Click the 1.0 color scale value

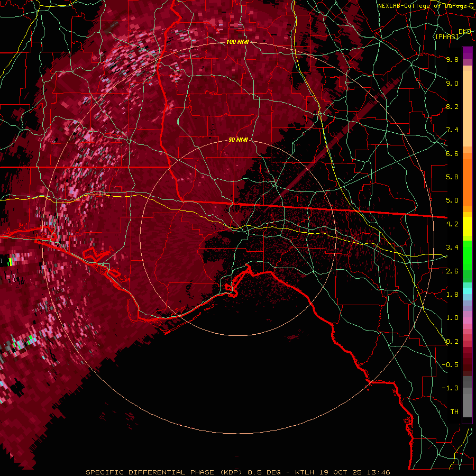452,318
